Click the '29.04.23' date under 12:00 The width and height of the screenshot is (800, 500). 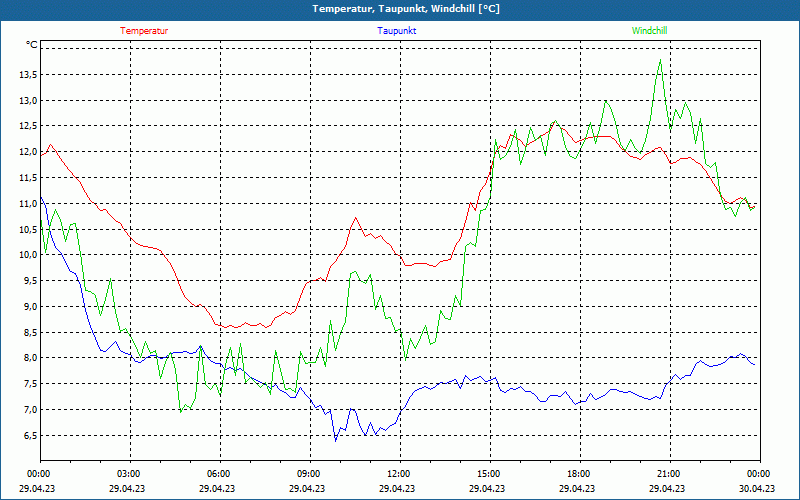point(397,488)
